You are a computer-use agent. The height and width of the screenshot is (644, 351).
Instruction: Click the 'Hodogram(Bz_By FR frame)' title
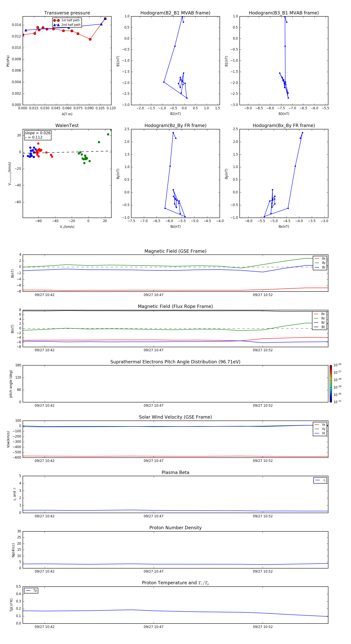[175, 125]
